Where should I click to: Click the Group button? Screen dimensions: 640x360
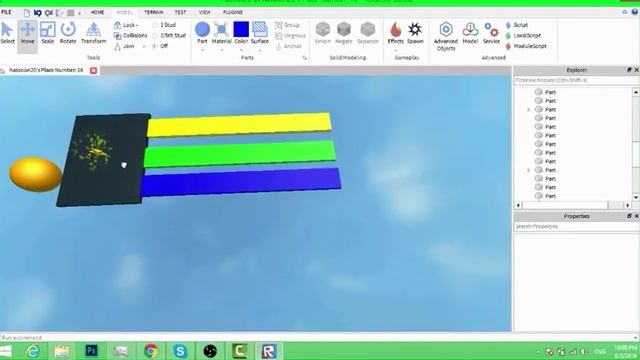click(287, 25)
